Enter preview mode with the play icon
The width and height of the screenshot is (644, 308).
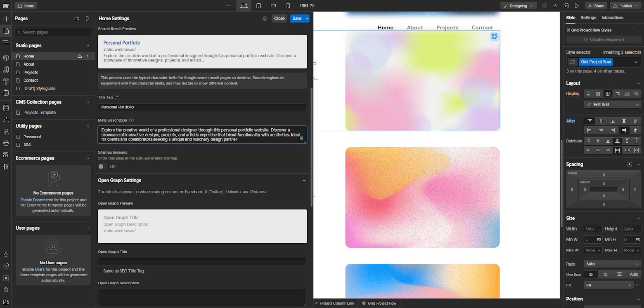578,5
